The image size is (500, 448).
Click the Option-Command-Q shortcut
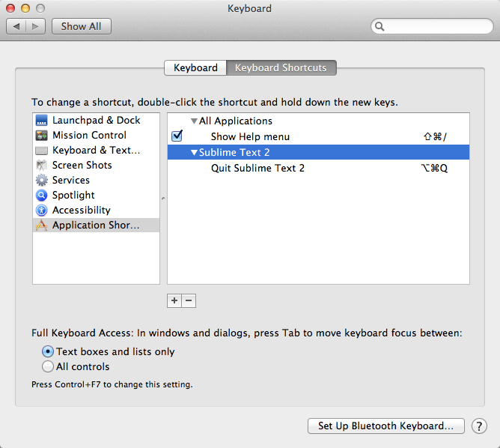[434, 168]
